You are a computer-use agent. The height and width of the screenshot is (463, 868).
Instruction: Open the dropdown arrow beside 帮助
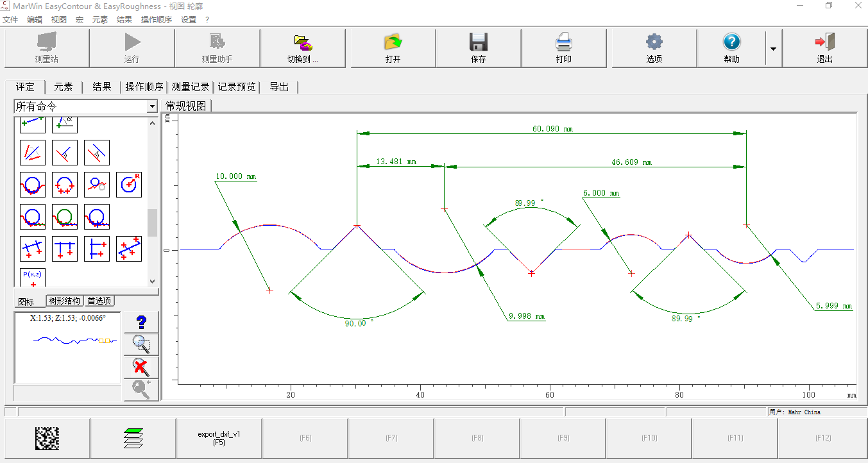pos(773,49)
